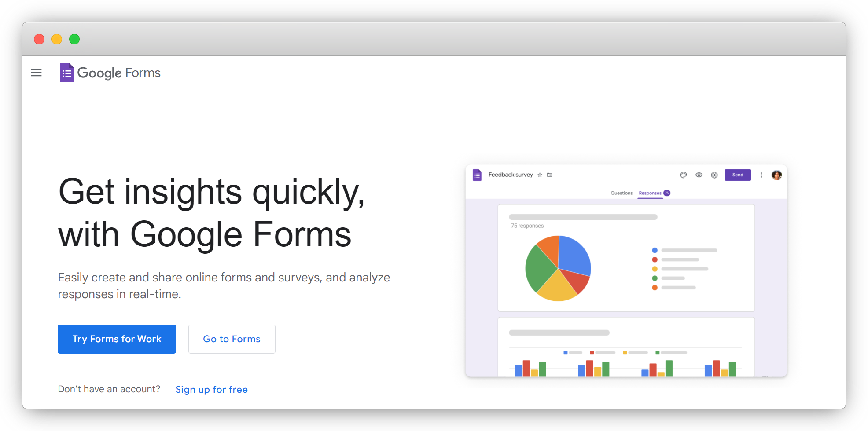The image size is (868, 431).
Task: Switch to the Questions tab in preview
Action: coord(622,193)
